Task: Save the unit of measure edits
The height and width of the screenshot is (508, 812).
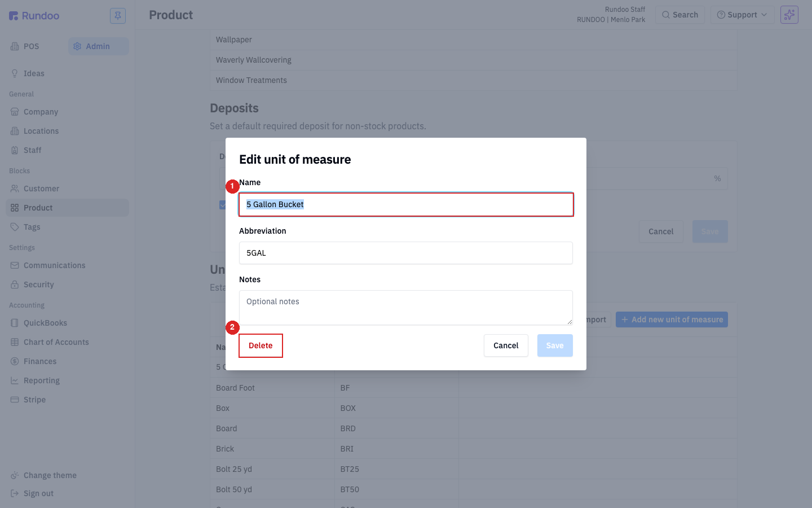Action: point(555,345)
